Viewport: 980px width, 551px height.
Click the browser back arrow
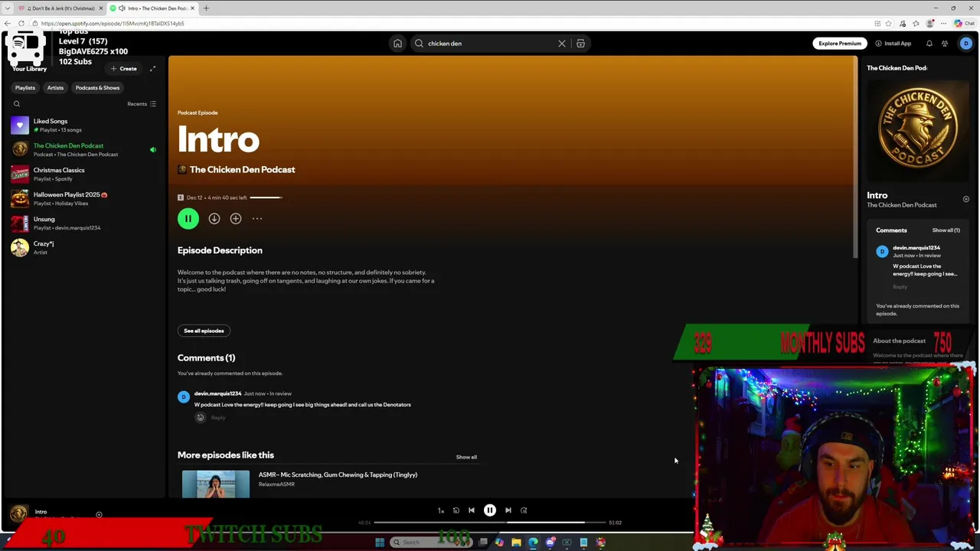pos(7,24)
